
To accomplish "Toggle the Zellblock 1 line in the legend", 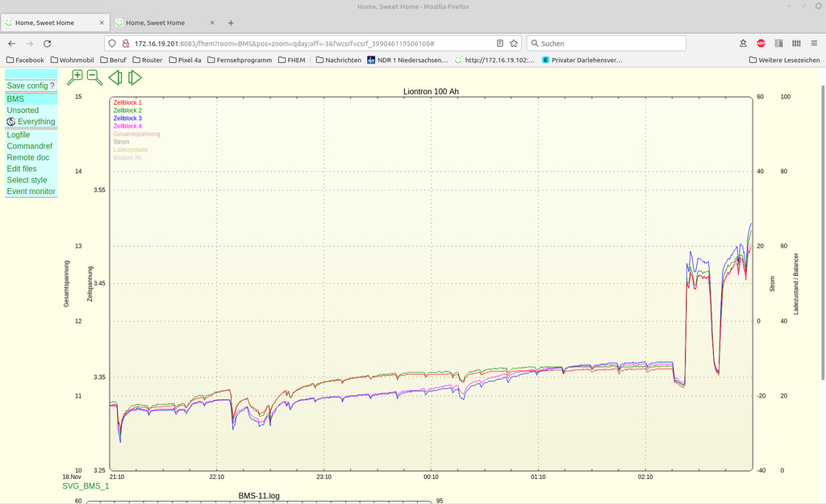I will pos(127,102).
